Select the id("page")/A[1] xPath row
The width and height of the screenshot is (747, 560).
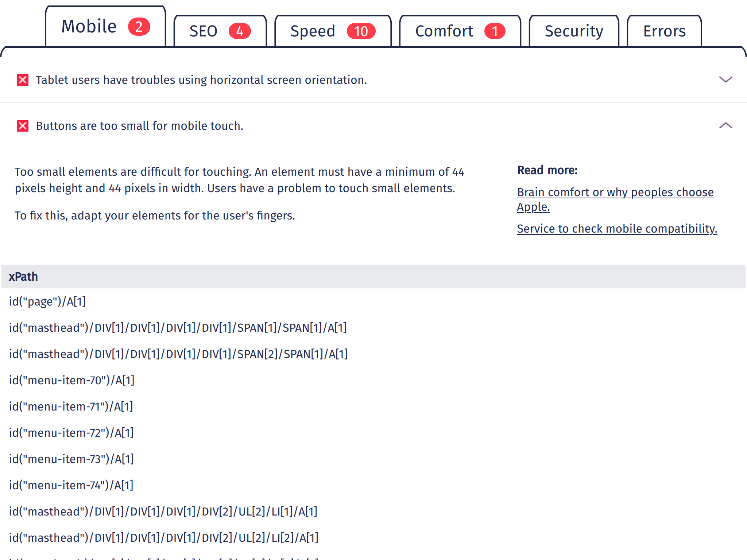(47, 302)
